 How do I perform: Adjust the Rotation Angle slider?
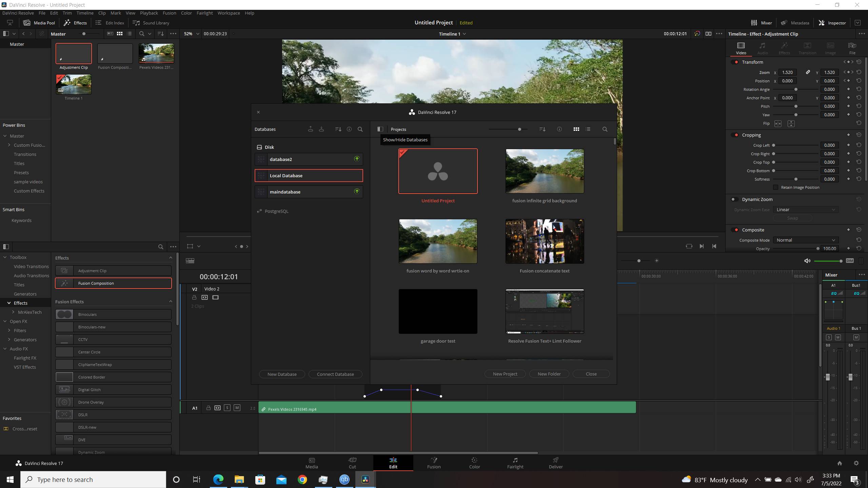point(796,89)
